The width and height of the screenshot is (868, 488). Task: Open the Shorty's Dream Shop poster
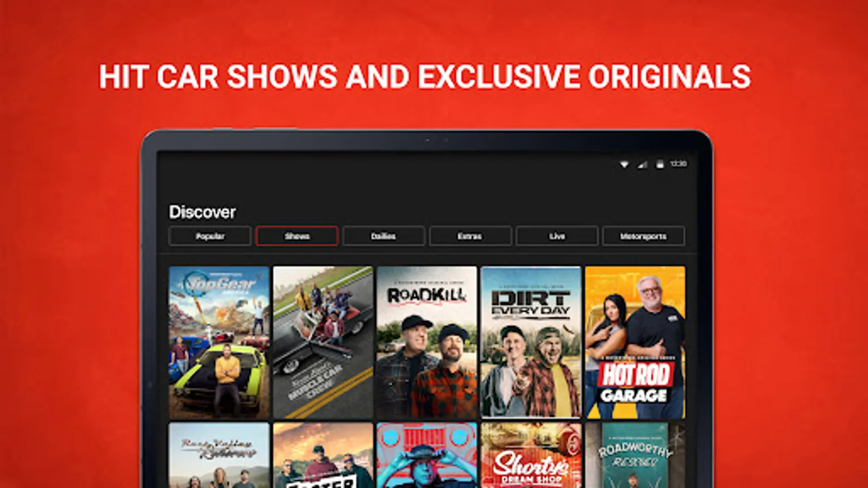pos(531,455)
